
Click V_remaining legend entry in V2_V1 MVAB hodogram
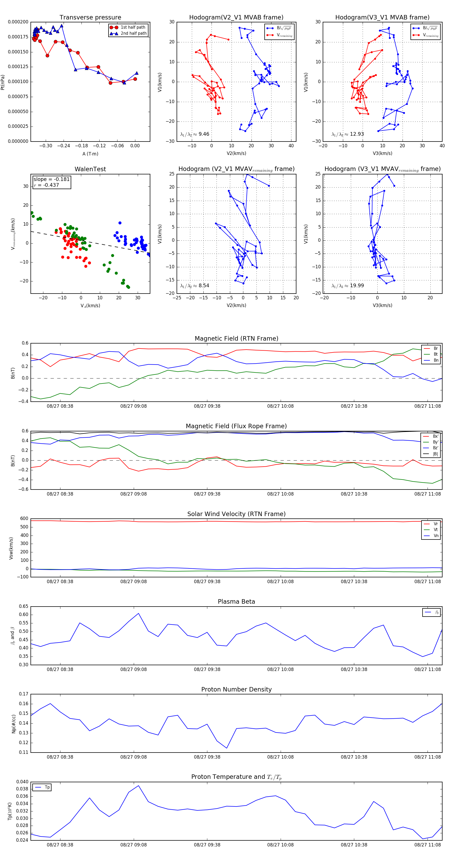279,35
